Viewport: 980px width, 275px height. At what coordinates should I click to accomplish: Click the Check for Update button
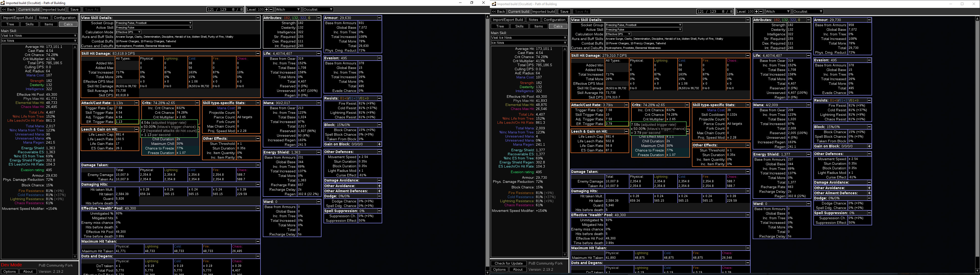[x=508, y=263]
